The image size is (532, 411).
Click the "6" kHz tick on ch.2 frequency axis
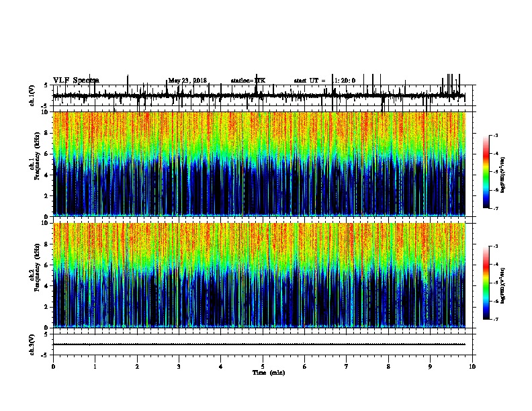click(47, 265)
